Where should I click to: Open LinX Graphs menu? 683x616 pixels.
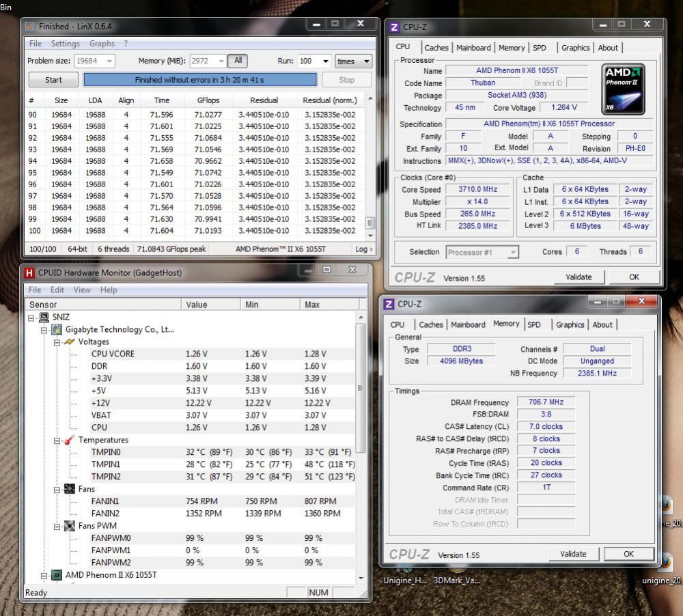102,44
